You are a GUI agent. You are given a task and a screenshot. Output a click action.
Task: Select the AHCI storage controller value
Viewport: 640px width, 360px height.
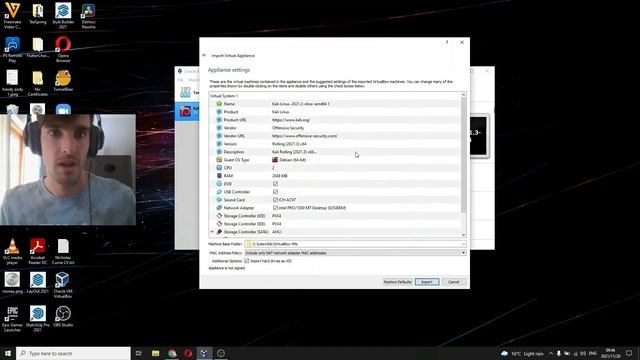point(277,232)
